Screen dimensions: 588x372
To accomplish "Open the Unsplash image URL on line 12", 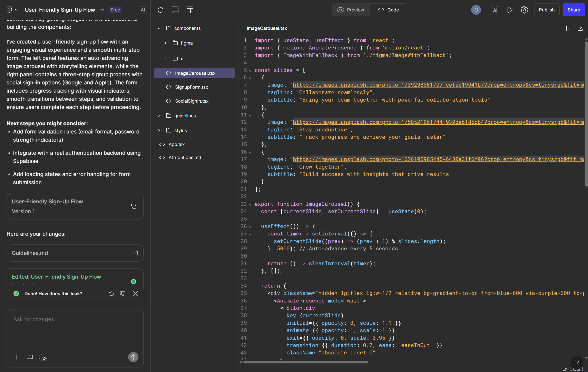I will (438, 122).
